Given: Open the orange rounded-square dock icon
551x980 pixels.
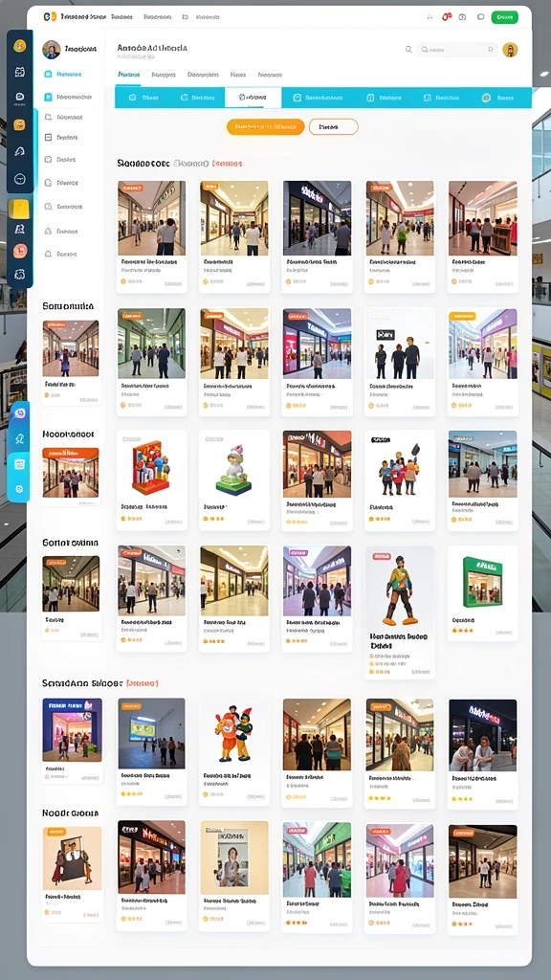Looking at the screenshot, I should [x=19, y=125].
